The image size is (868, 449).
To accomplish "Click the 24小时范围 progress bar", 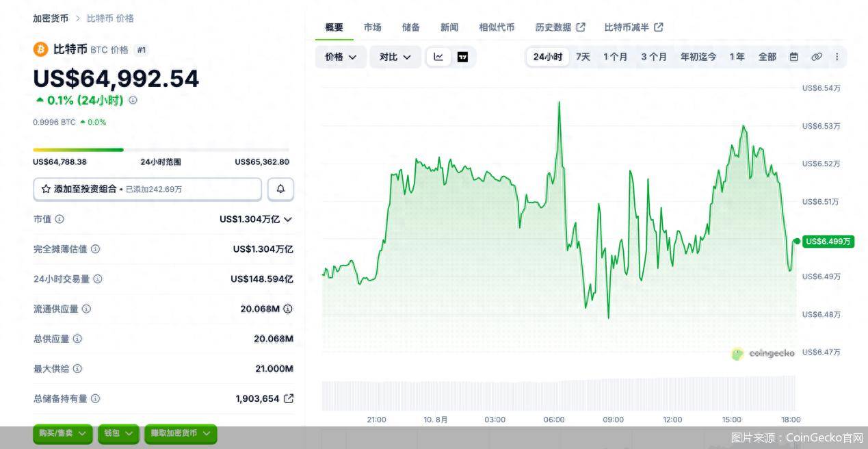I will coord(161,149).
